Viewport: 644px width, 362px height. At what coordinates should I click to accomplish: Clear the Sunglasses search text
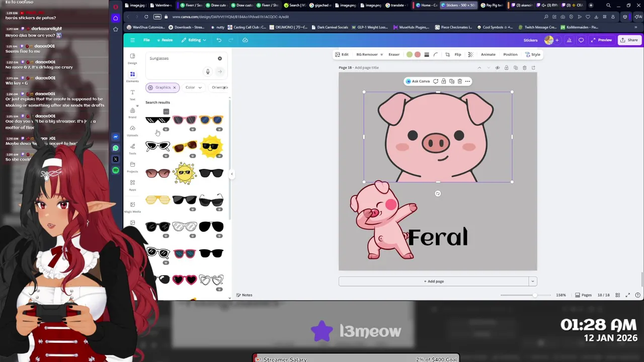(220, 58)
